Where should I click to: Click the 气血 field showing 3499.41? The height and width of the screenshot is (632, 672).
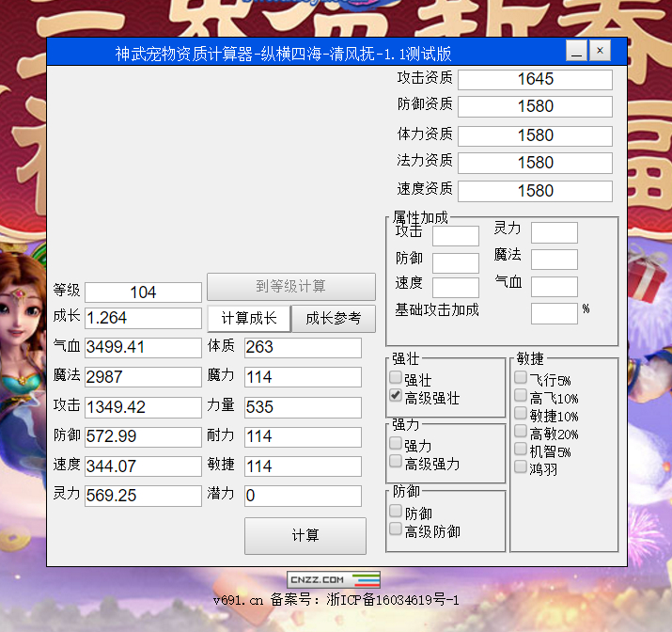pos(143,347)
